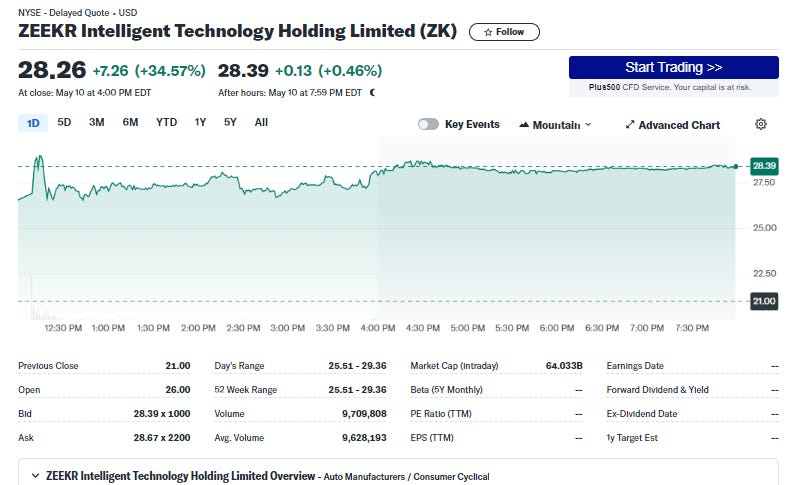
Task: Click the 7:30 PM axis label
Action: [x=692, y=328]
